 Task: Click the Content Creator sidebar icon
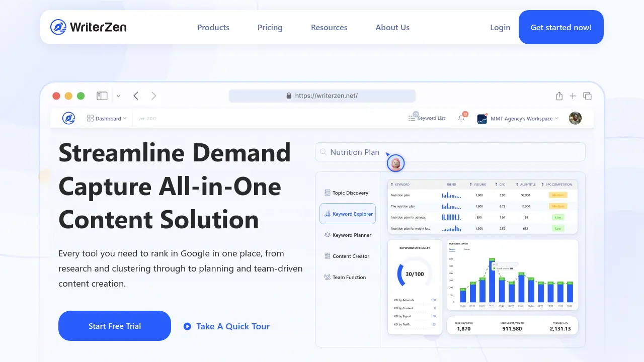coord(328,256)
